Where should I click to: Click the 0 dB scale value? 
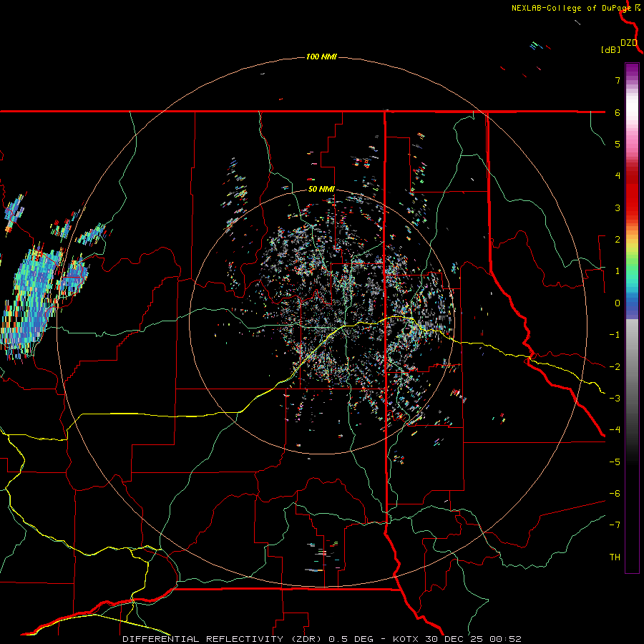click(x=618, y=303)
